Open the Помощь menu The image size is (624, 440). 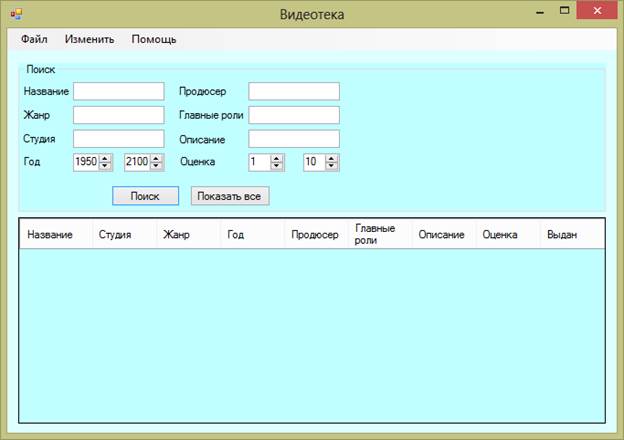click(154, 39)
